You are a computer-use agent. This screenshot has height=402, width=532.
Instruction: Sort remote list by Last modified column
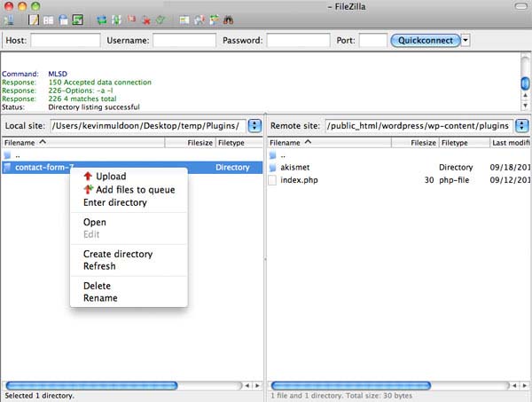(511, 143)
